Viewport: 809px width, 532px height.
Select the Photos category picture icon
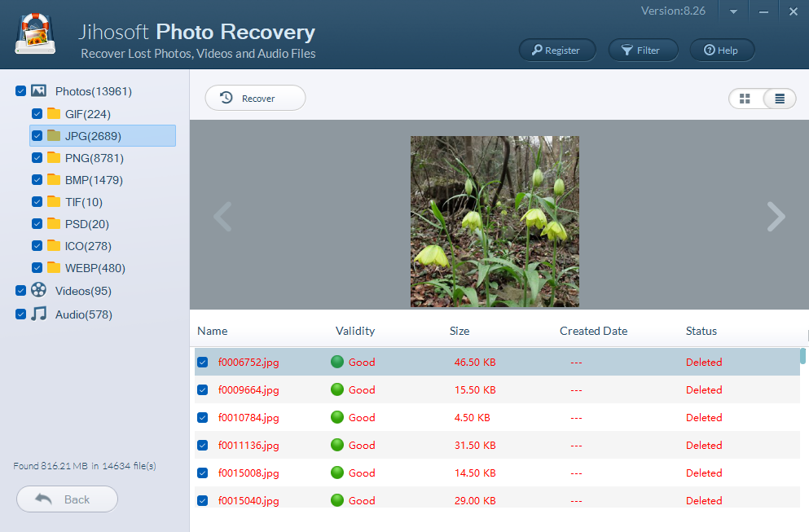tap(38, 90)
